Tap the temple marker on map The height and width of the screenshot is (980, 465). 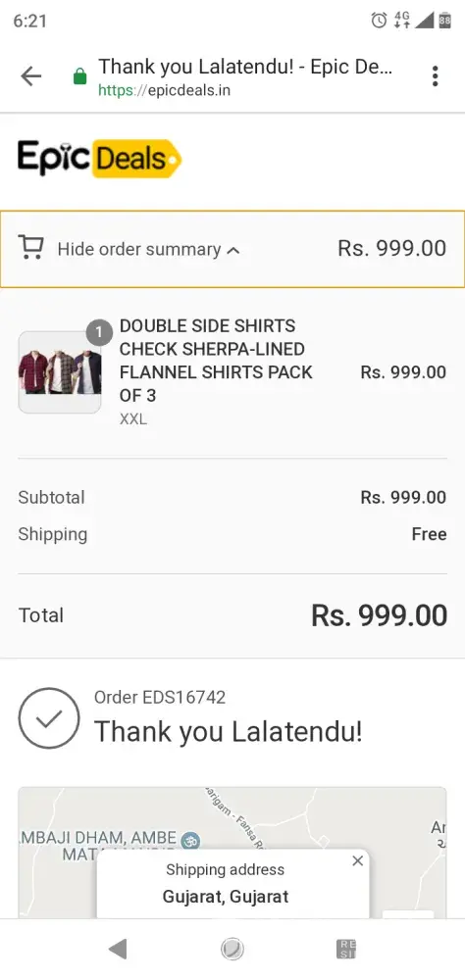pos(189,841)
